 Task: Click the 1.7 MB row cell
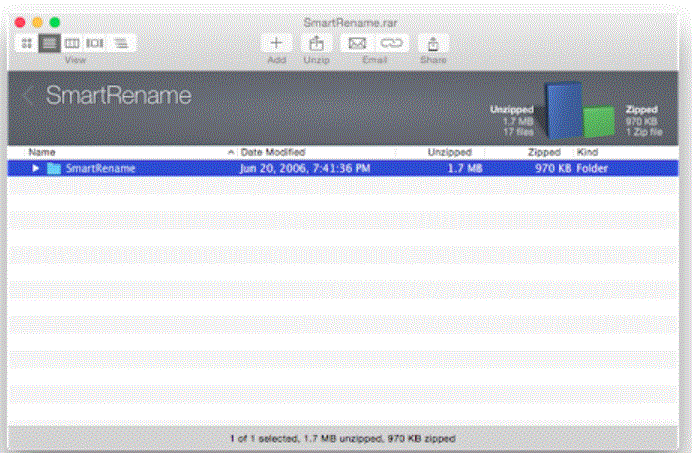click(x=465, y=168)
